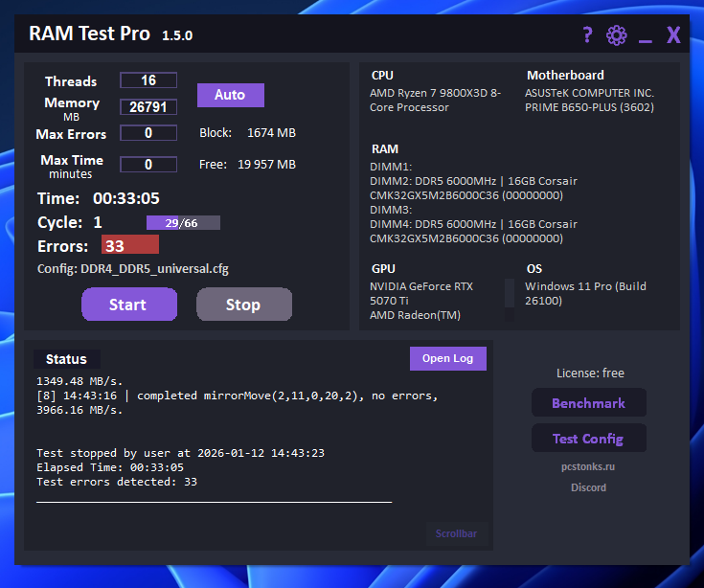Open the help question mark icon
704x588 pixels.
click(x=588, y=35)
